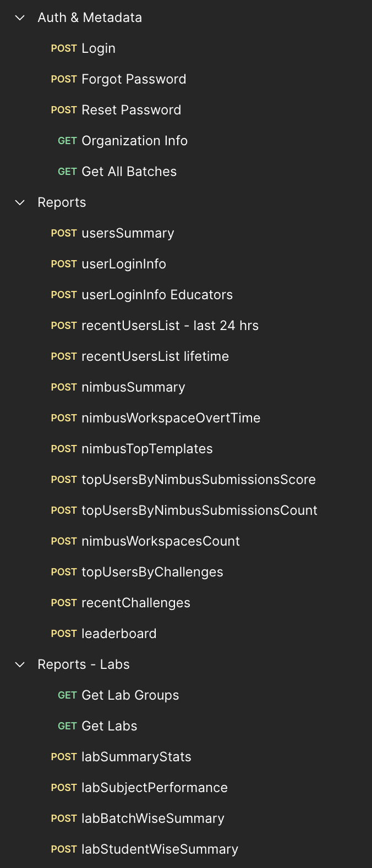Collapse the Reports - Labs folder chevron
The image size is (372, 868).
[20, 664]
